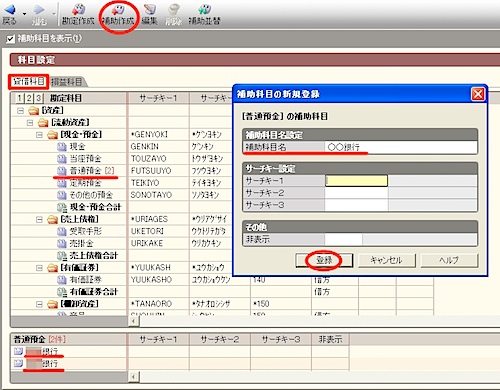
Task: Close the 補助科目の新規登録 dialog
Action: [x=478, y=94]
